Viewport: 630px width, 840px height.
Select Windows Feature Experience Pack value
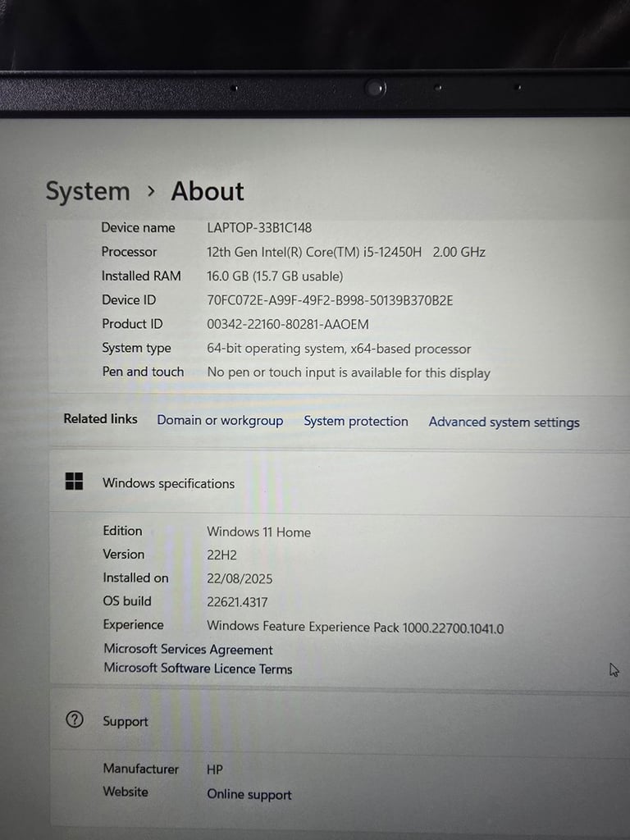click(355, 627)
